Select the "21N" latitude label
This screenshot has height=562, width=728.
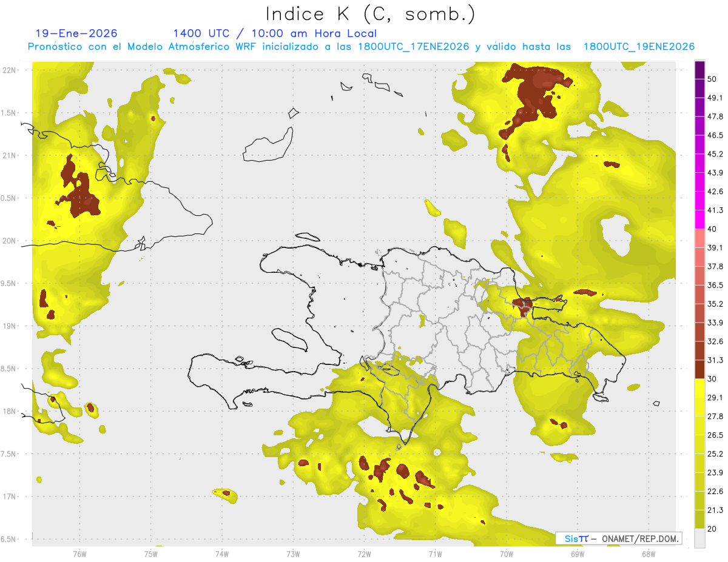pos(8,155)
